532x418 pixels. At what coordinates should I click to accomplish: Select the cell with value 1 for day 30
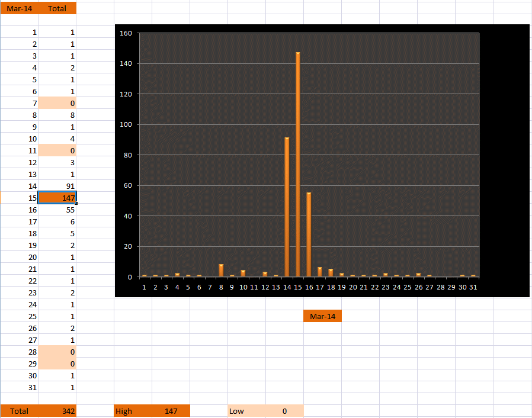[x=57, y=375]
